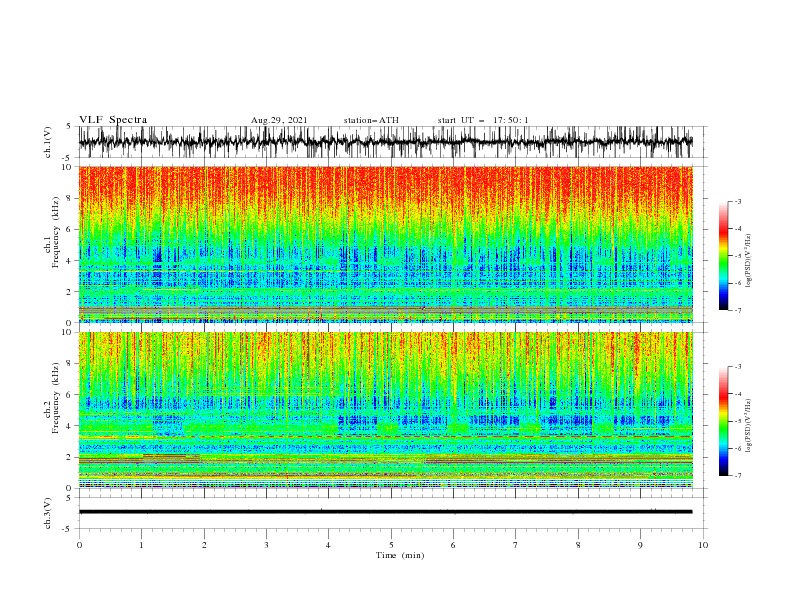792x612 pixels.
Task: Click inside the ch.2 spectrogram panel
Action: [385, 410]
